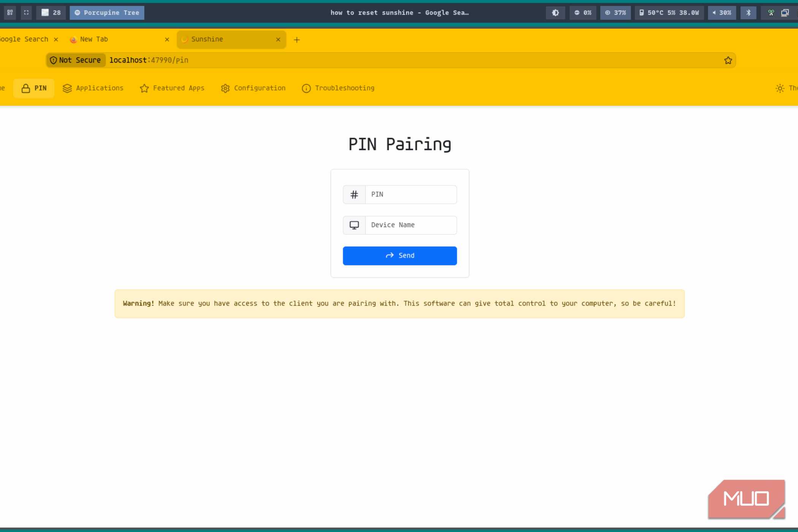This screenshot has height=532, width=798.
Task: Click the monitor icon beside Device Name
Action: pos(354,225)
